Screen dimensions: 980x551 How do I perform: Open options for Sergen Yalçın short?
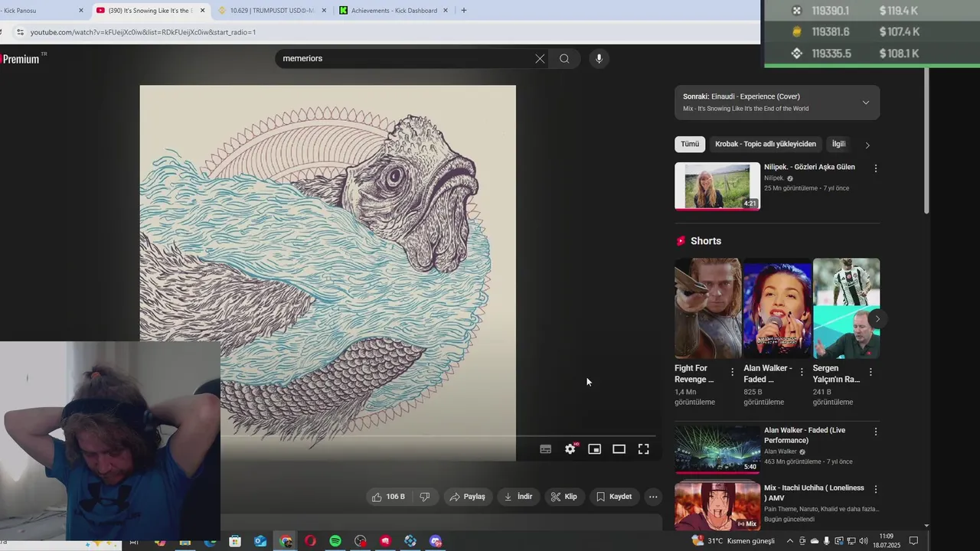pyautogui.click(x=871, y=372)
